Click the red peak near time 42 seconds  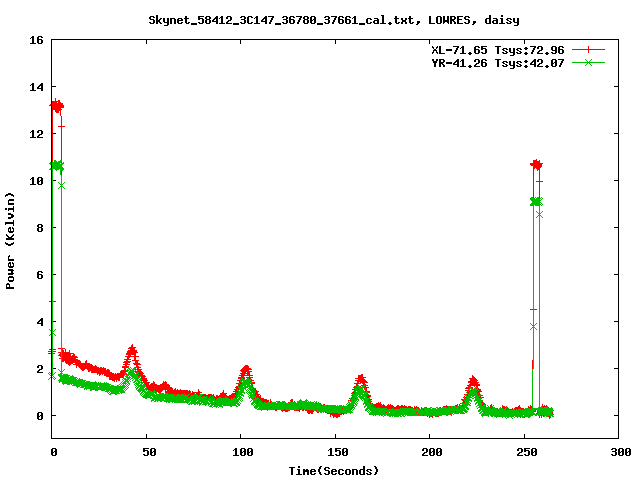coord(132,351)
